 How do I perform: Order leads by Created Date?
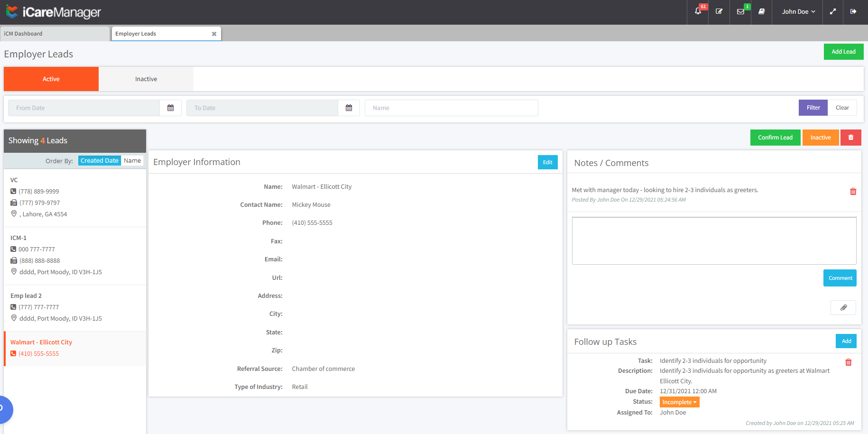coord(100,161)
